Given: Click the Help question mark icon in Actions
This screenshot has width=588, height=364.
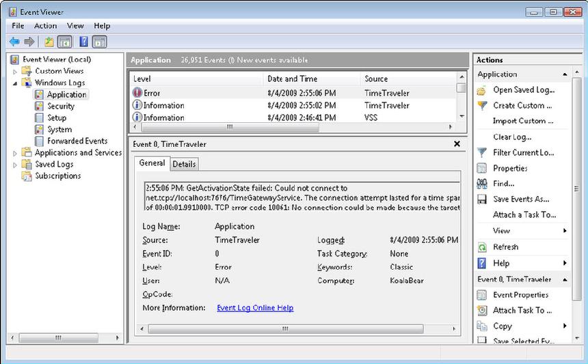Looking at the screenshot, I should coord(482,263).
